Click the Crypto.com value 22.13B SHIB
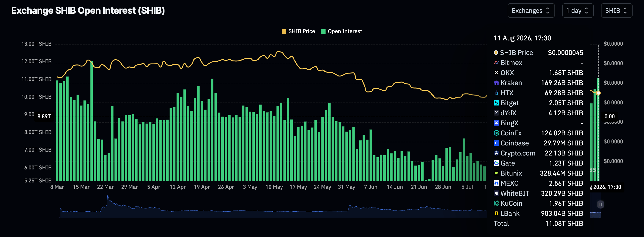 564,153
